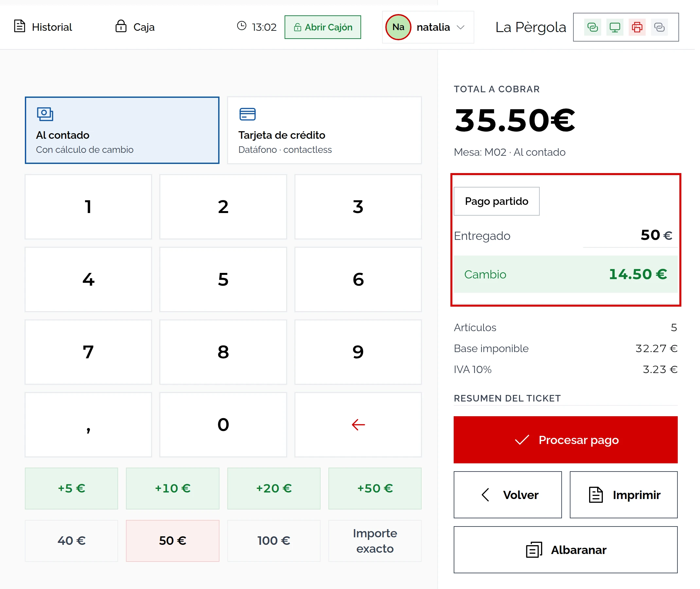The width and height of the screenshot is (700, 589).
Task: Click the red printer status icon
Action: click(637, 27)
